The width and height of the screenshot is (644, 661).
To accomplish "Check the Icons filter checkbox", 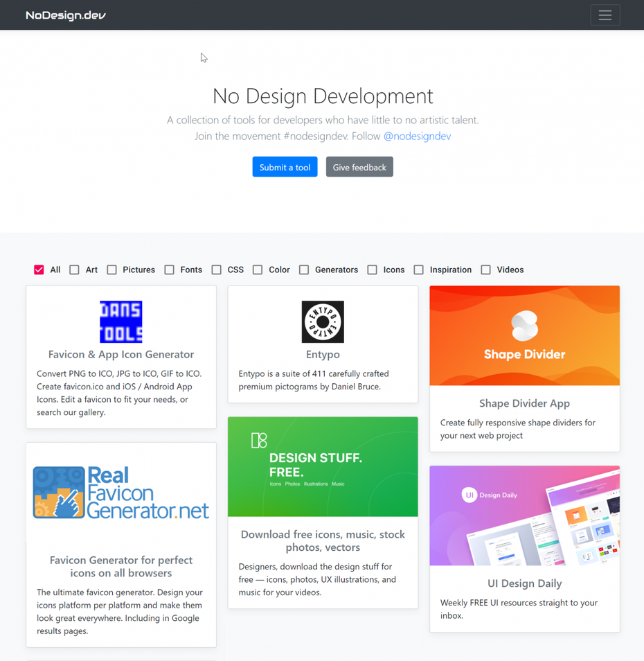I will click(x=373, y=270).
